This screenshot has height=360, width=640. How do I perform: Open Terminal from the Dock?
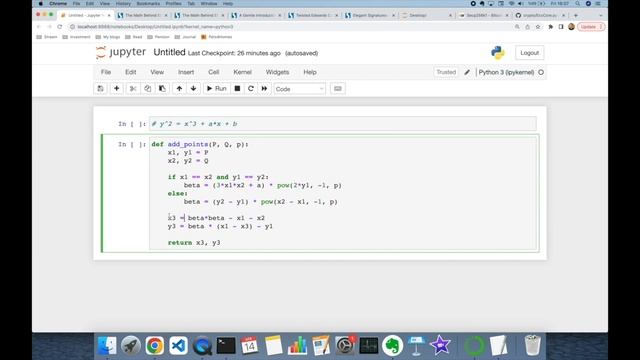pos(226,346)
